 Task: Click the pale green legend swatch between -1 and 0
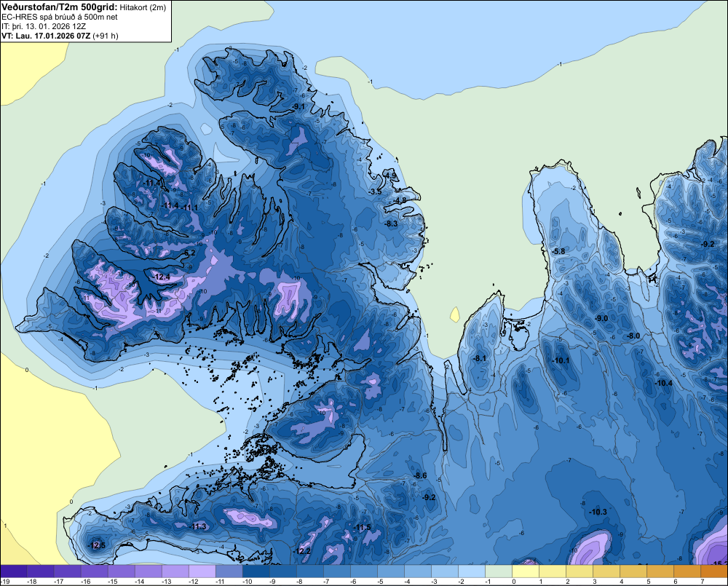click(x=498, y=571)
